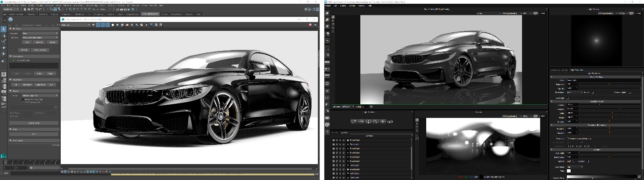Add a Hex Light from HDR toolbar
The image size is (644, 180).
coord(328,27)
